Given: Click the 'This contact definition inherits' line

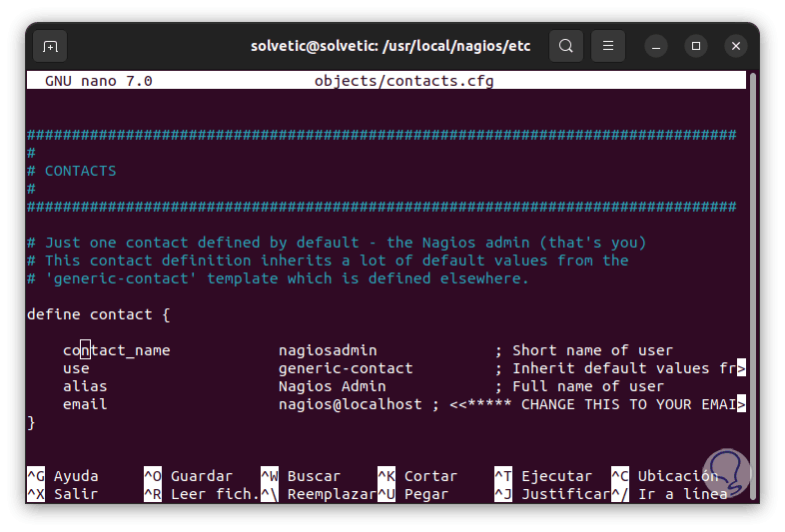Looking at the screenshot, I should (328, 261).
